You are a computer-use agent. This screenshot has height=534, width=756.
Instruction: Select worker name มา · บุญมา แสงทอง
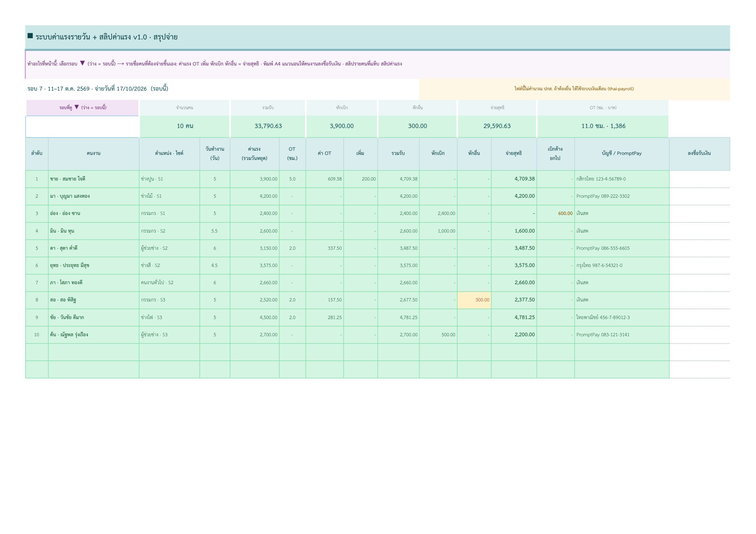click(x=94, y=196)
